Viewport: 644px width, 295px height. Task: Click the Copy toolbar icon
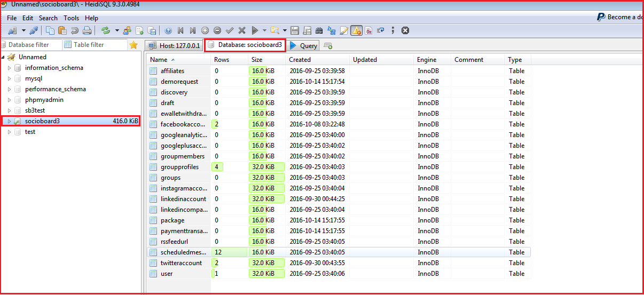click(x=50, y=30)
